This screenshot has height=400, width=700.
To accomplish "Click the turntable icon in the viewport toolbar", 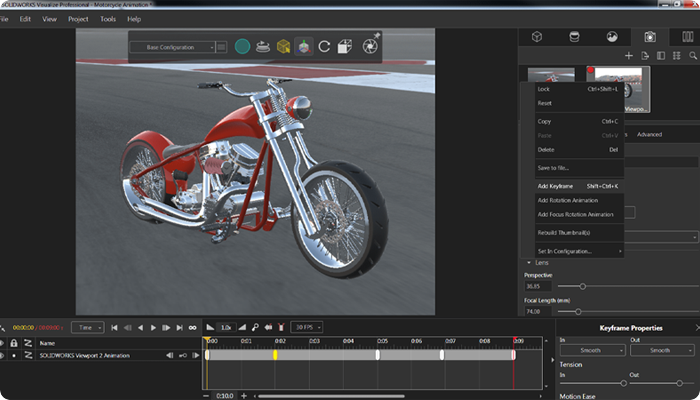I will [x=263, y=46].
